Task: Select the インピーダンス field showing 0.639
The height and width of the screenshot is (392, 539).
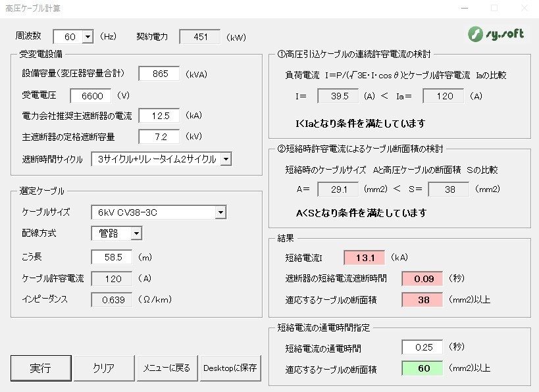Action: pyautogui.click(x=111, y=300)
